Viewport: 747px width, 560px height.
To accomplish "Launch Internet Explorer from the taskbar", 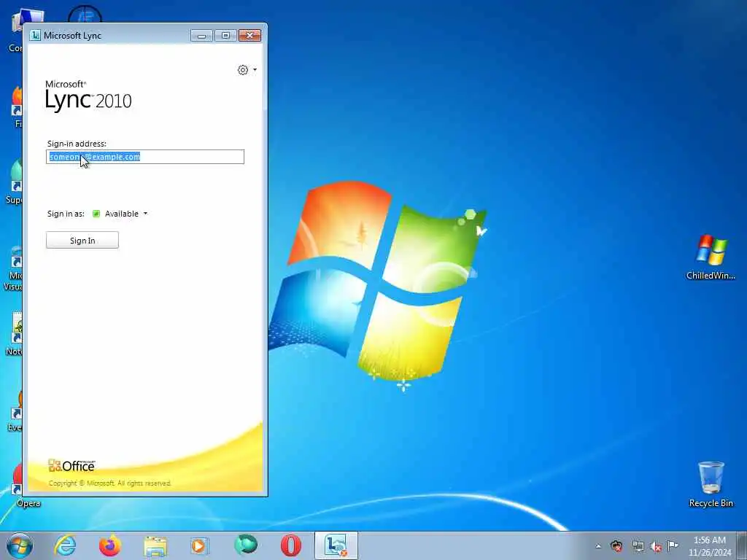I will pos(65,545).
